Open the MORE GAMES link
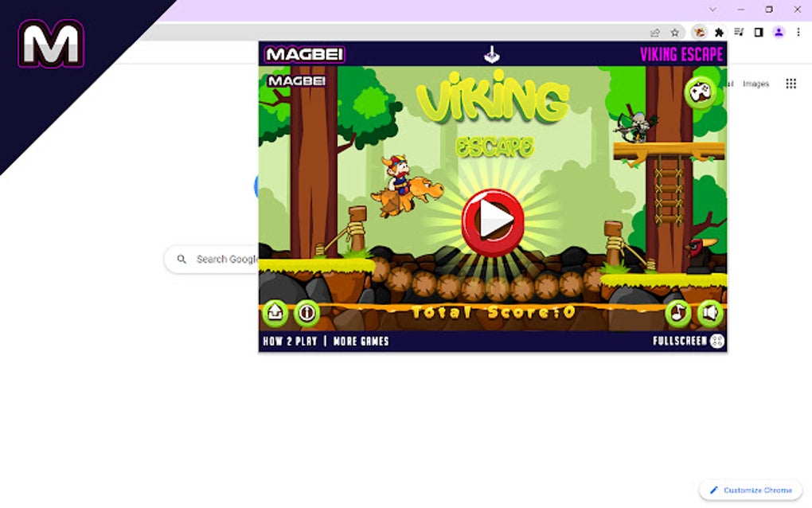Screen dimensions: 812x508 tap(361, 342)
